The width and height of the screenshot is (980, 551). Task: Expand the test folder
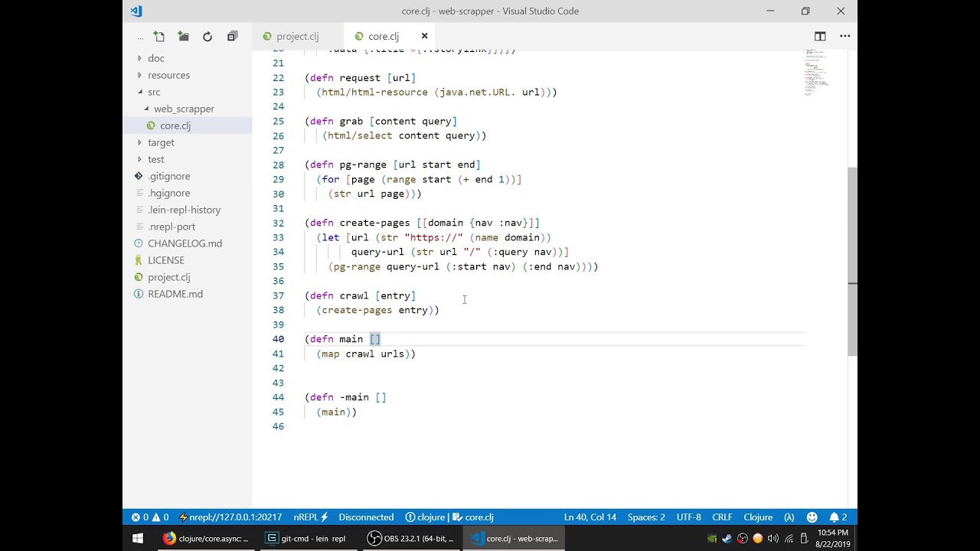click(156, 159)
